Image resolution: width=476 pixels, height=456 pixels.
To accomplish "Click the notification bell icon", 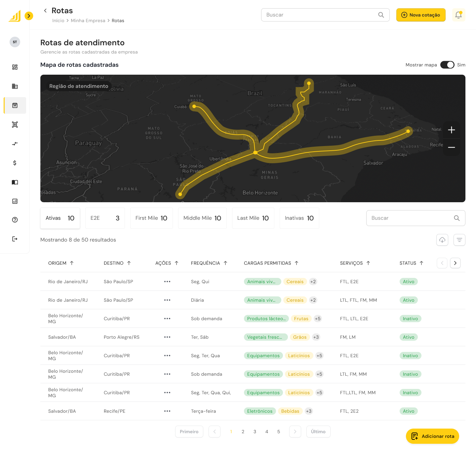I will coord(458,15).
